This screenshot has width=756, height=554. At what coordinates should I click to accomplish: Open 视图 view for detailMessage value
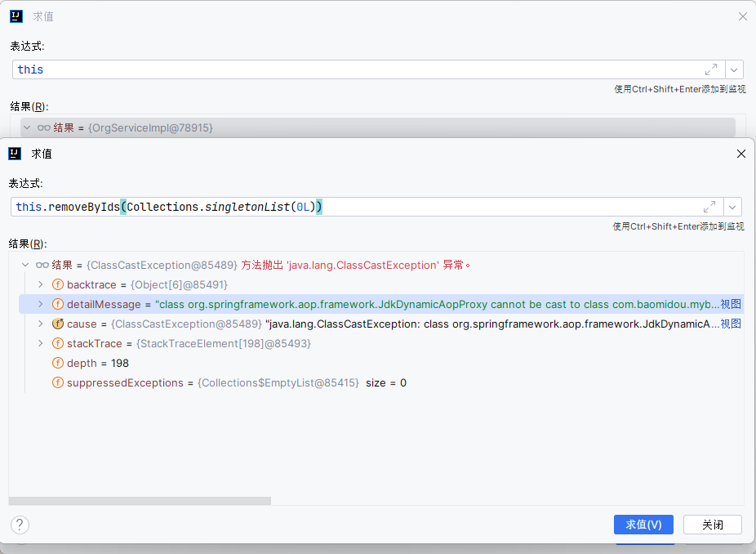pyautogui.click(x=732, y=304)
